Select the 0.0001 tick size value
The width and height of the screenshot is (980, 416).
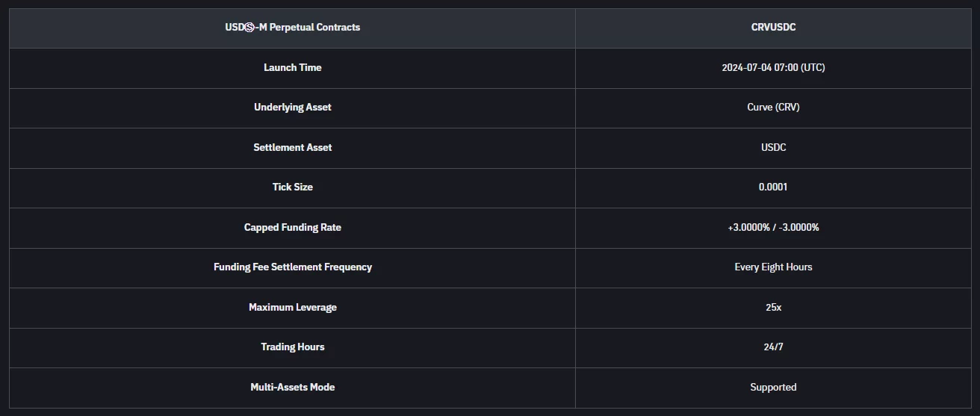(x=773, y=187)
